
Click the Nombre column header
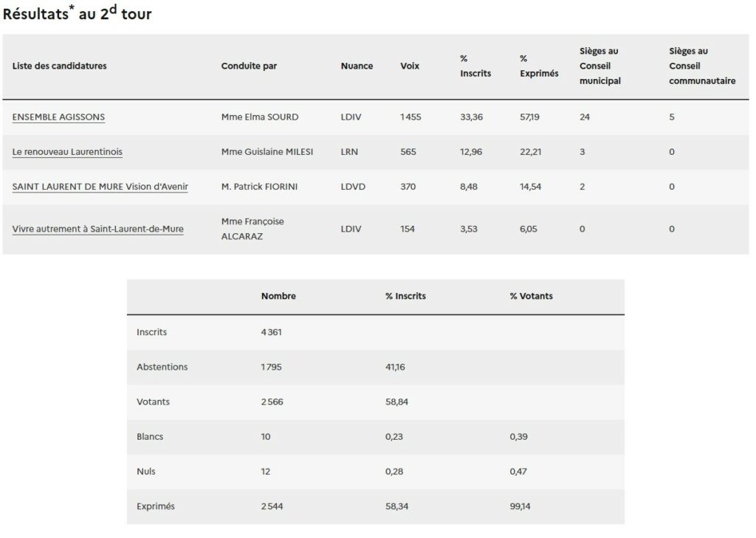point(278,296)
